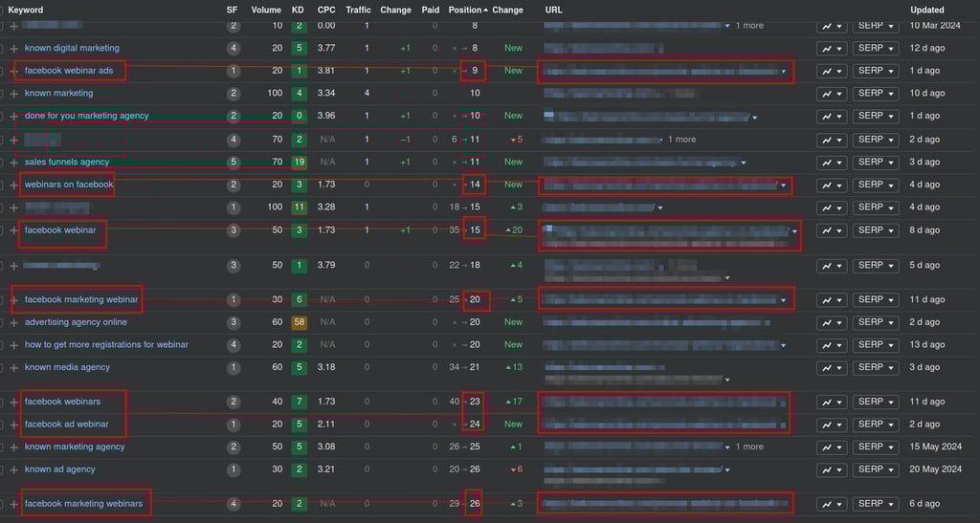Click the plus icon next to 'webinars on facebook'

(x=13, y=185)
